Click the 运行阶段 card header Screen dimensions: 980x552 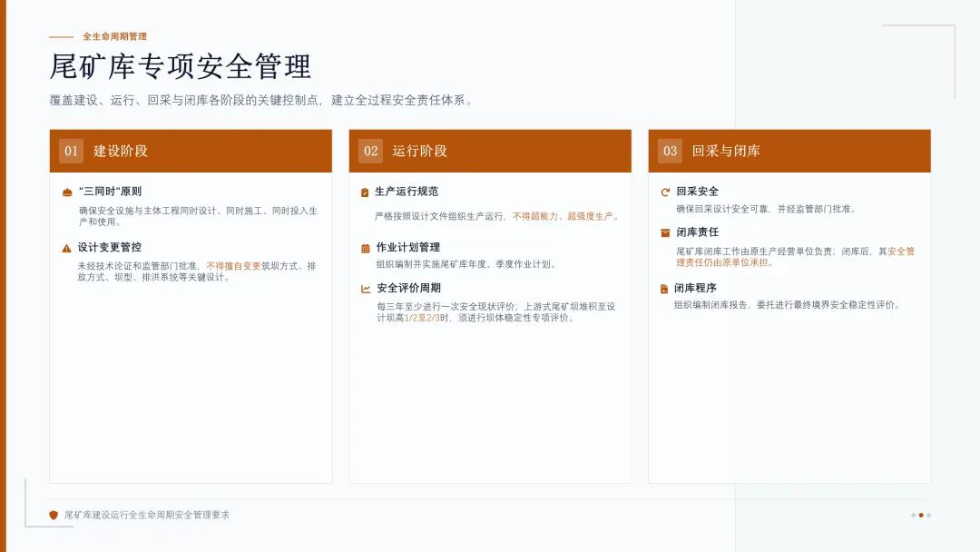pos(490,152)
